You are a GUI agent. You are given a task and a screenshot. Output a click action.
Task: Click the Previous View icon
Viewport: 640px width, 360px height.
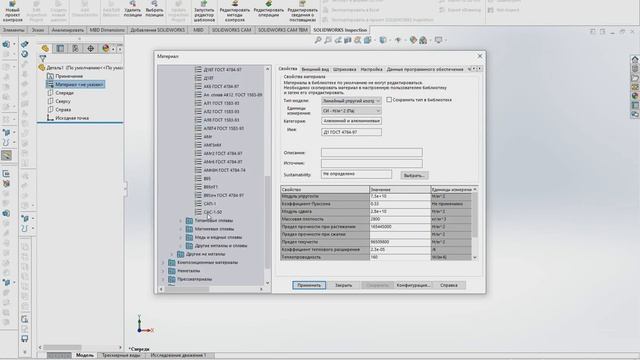pos(338,40)
